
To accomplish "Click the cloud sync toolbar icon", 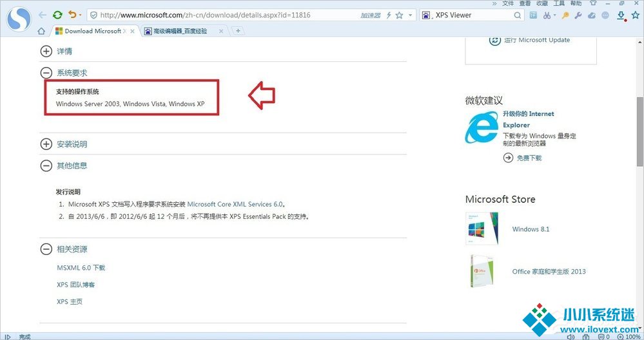I will (x=592, y=15).
